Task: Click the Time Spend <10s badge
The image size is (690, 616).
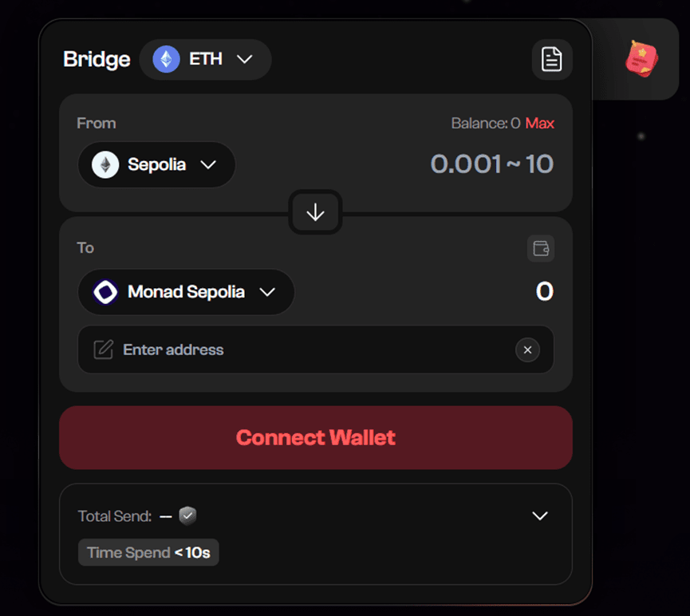Action: (x=148, y=552)
